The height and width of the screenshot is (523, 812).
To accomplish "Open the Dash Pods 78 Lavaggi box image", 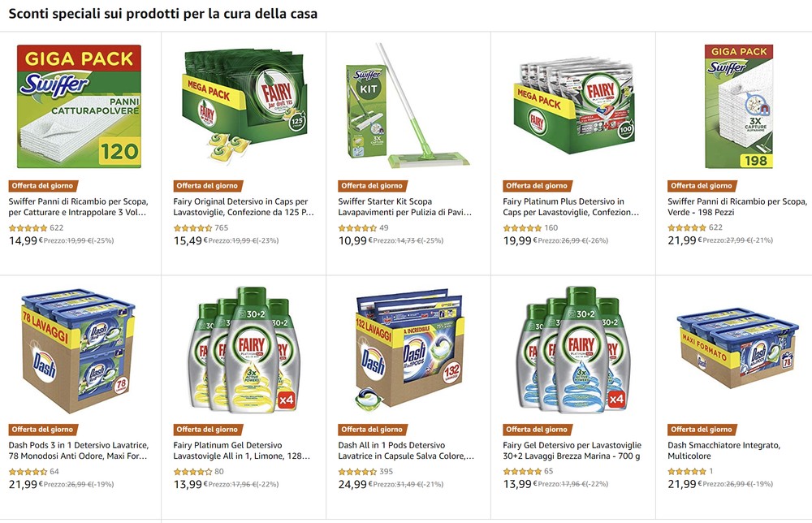I will tap(79, 351).
